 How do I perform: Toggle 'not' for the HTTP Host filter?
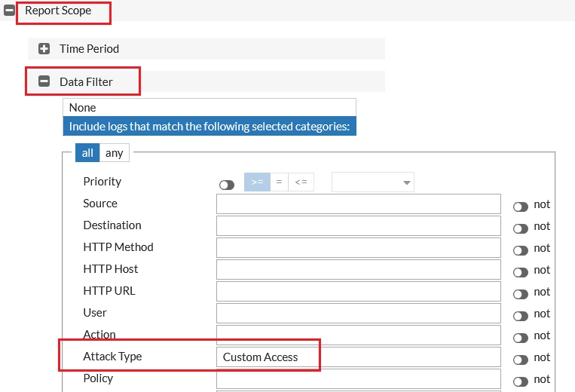point(520,272)
